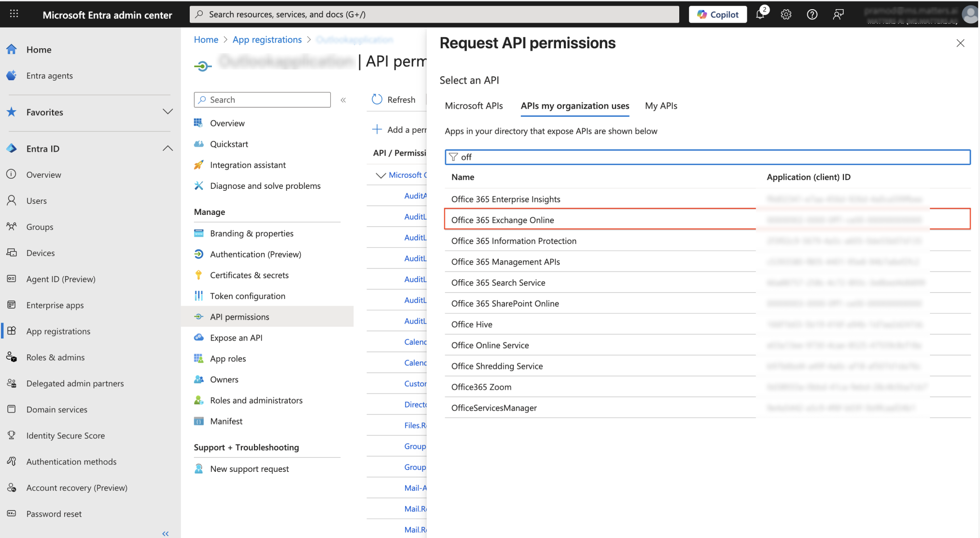Viewport: 980px width, 538px height.
Task: Click the Home breadcrumb link
Action: tap(206, 40)
